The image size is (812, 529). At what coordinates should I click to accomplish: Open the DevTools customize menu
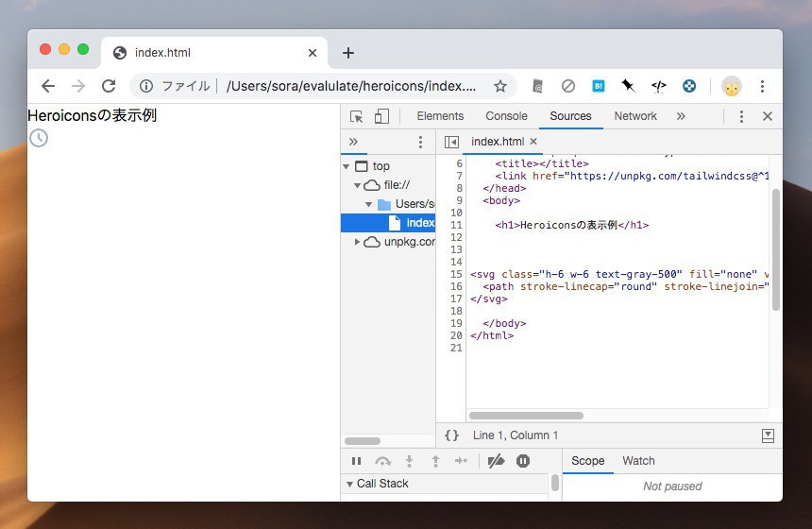(x=741, y=116)
